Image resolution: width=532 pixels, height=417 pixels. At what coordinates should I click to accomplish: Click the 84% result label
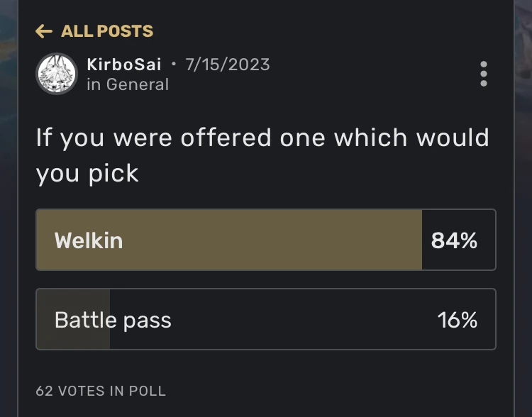point(454,240)
